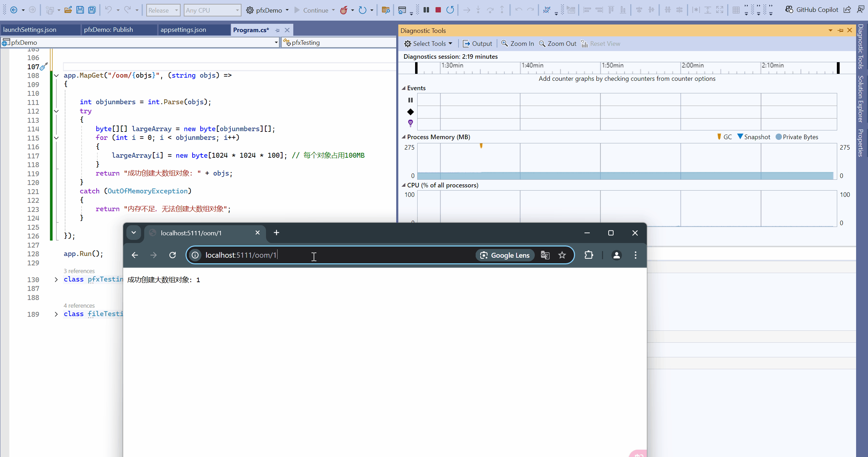Image resolution: width=868 pixels, height=457 pixels.
Task: Switch to the appsettings.json tab
Action: click(183, 30)
